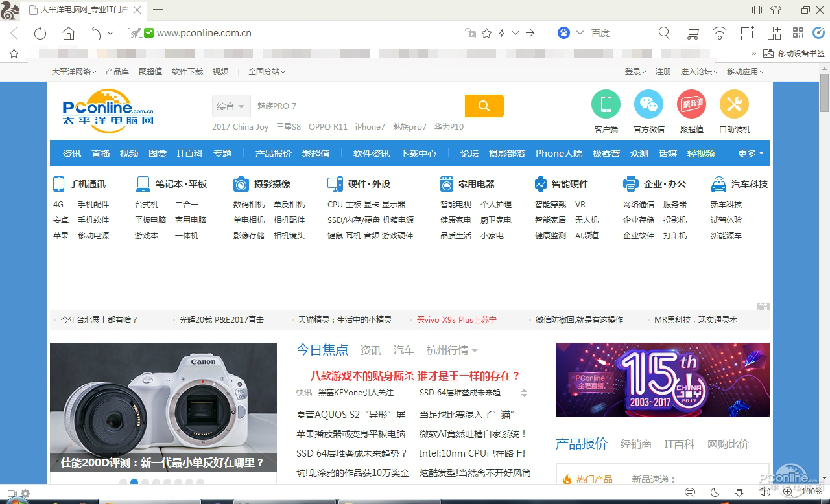Image resolution: width=830 pixels, height=504 pixels.
Task: Open the shopping cart toolbar icon
Action: point(693,33)
